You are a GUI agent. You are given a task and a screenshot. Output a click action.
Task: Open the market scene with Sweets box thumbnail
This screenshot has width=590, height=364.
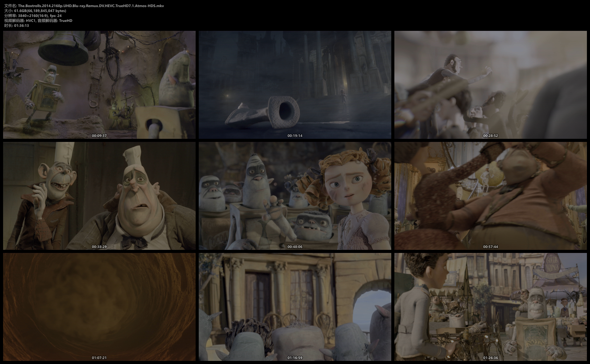[x=490, y=307]
